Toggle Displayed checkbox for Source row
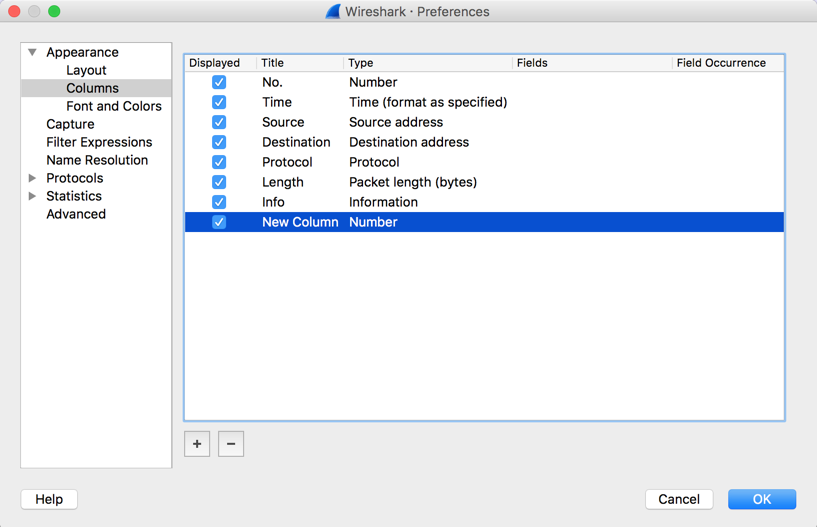Image resolution: width=817 pixels, height=527 pixels. (x=219, y=122)
